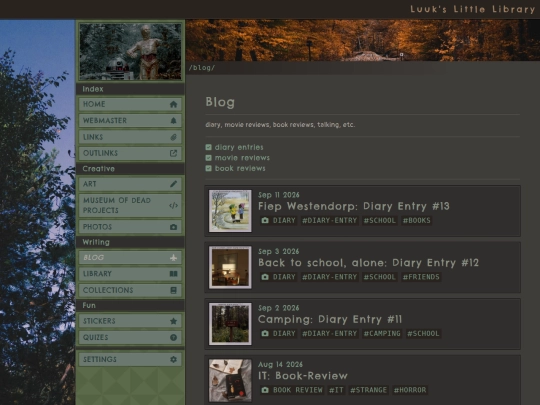This screenshot has height=405, width=540.
Task: Uncheck the diary entries checkbox
Action: click(208, 147)
